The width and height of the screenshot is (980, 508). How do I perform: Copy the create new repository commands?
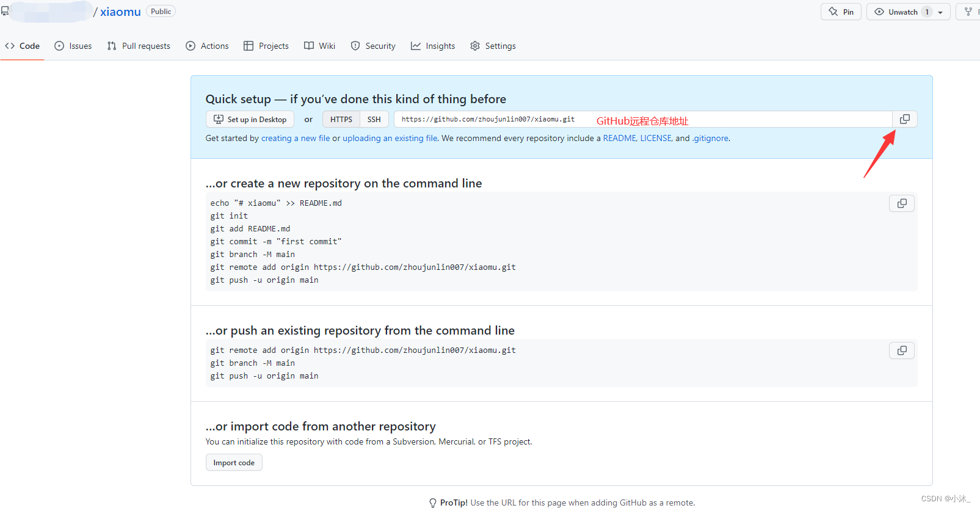[902, 203]
